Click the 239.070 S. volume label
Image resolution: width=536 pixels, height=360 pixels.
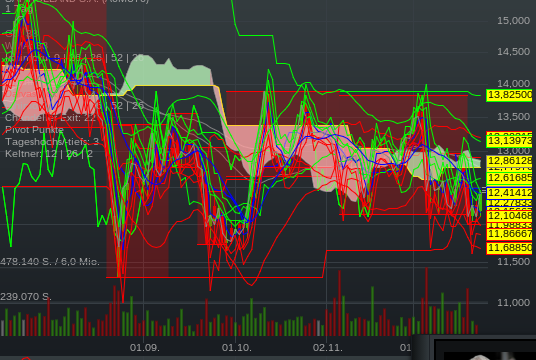[26, 297]
